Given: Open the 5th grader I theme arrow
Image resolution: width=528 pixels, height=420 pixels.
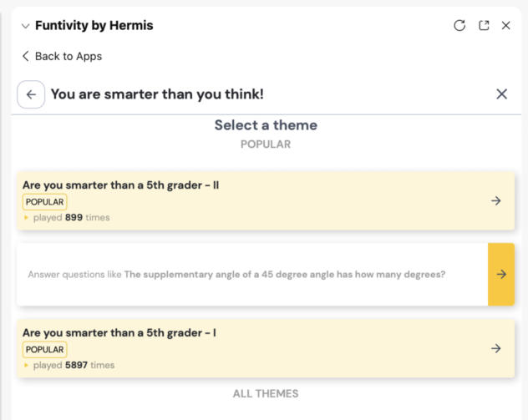Looking at the screenshot, I should coord(496,348).
